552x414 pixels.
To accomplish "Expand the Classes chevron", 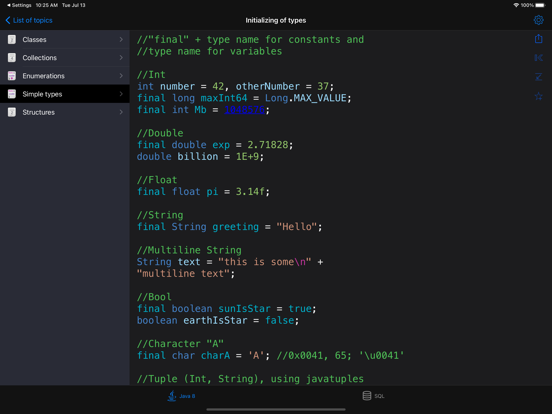I will 121,39.
